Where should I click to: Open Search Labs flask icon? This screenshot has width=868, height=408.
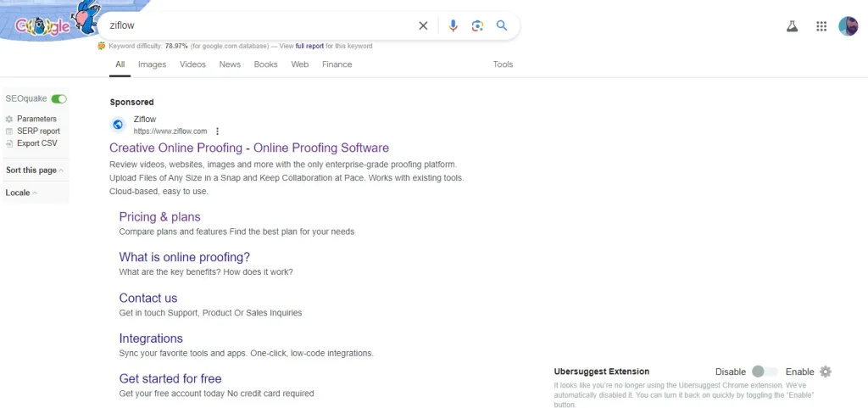pos(793,26)
